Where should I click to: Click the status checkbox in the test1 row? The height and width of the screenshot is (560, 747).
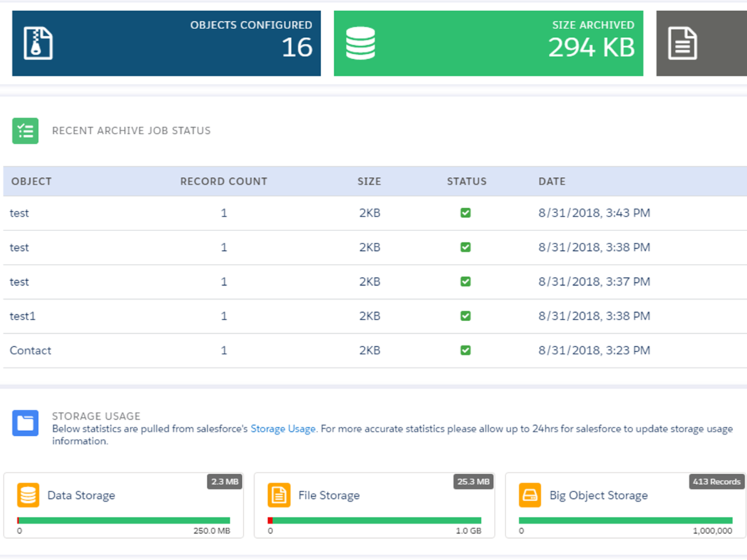(465, 316)
